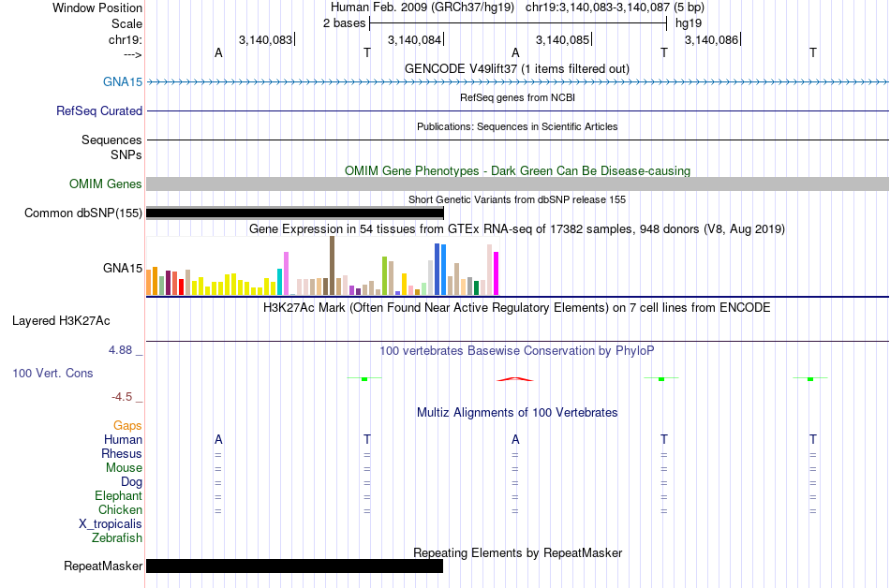Click the '4.88' PhyloP upper limit
890x588 pixels.
(x=120, y=350)
